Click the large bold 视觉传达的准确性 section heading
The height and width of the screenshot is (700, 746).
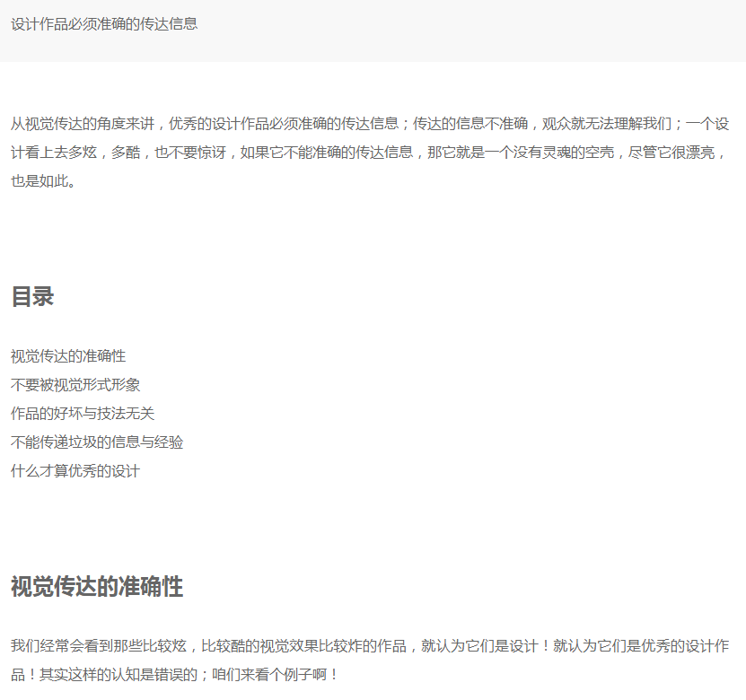97,587
